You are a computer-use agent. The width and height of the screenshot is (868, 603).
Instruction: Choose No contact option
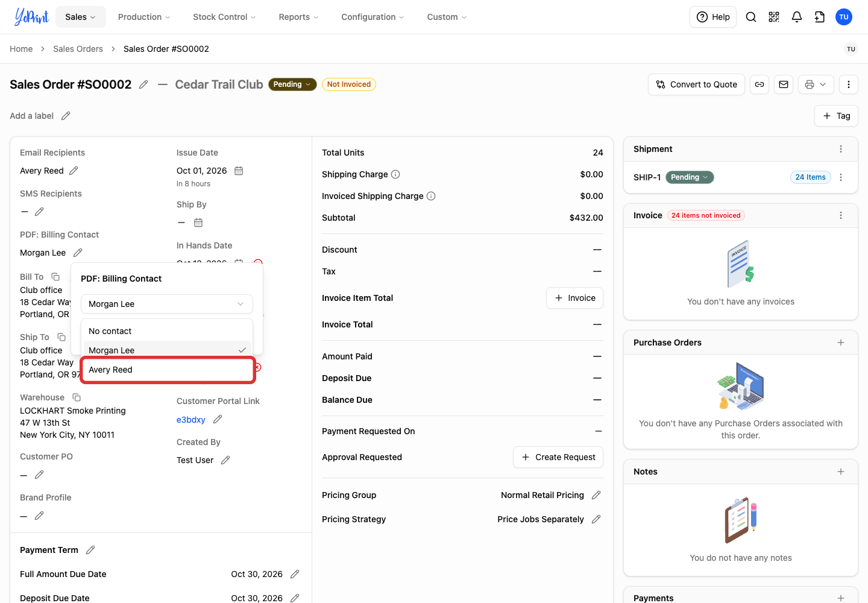click(167, 331)
